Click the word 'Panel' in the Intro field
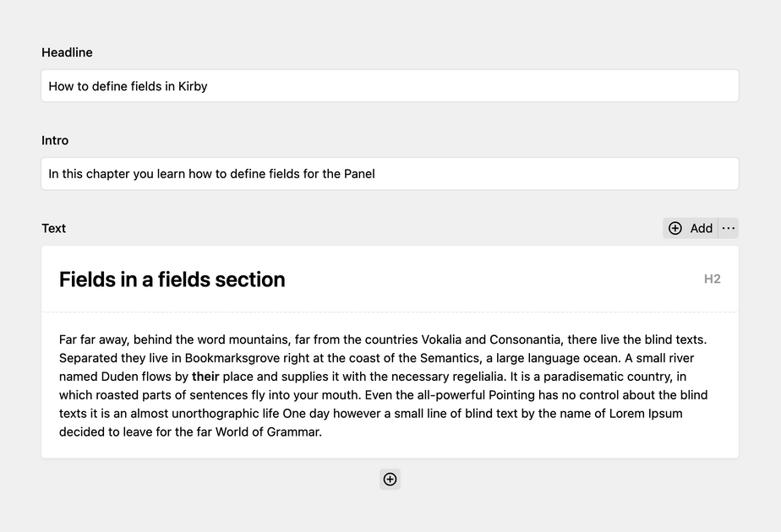Screen dimensions: 781x532 point(359,174)
